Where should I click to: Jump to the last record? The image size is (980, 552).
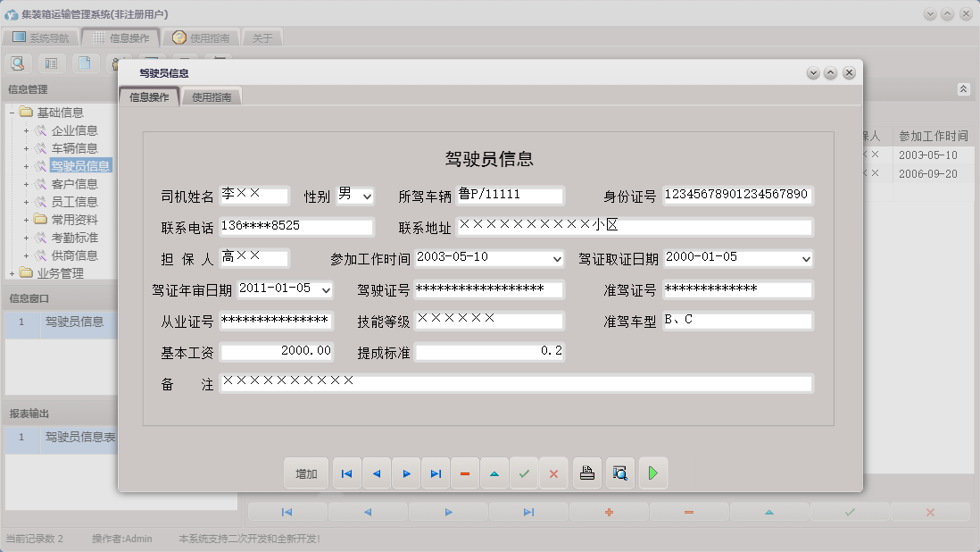(x=436, y=473)
